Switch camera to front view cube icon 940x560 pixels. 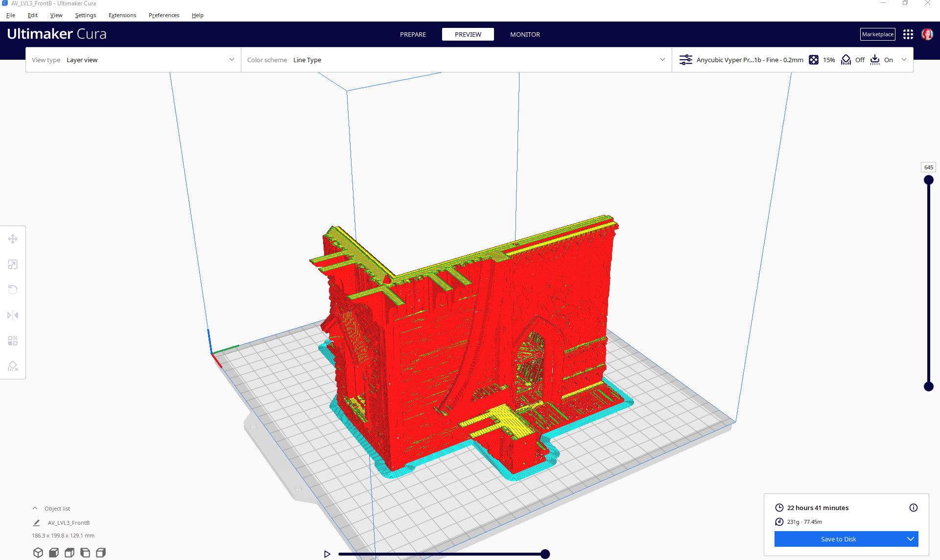(x=54, y=552)
